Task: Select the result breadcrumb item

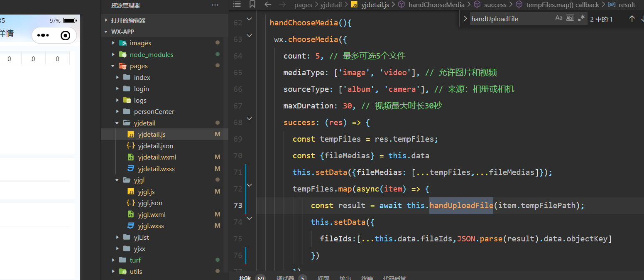Action: coord(627,5)
